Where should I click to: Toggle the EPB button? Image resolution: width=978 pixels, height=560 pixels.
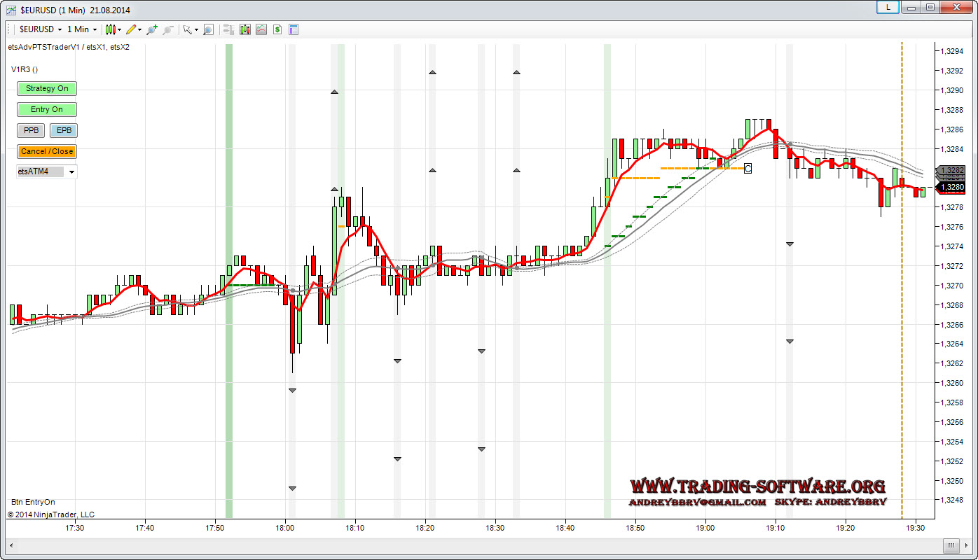[x=64, y=130]
